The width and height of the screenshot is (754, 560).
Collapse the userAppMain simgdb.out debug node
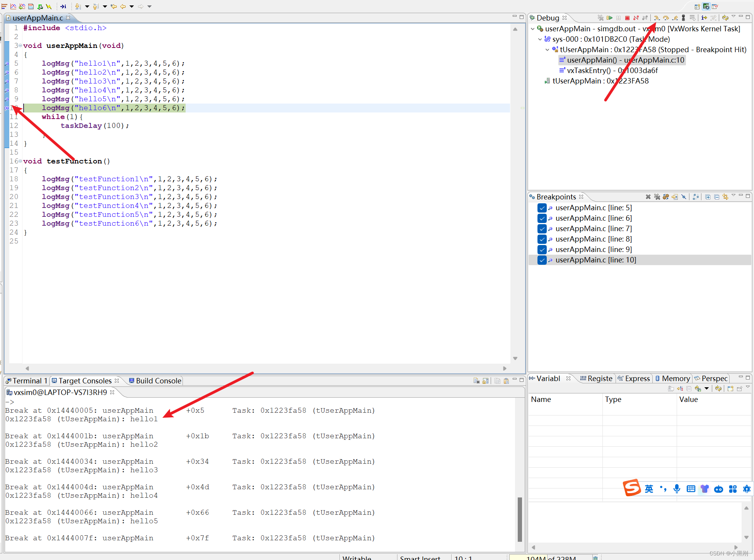coord(533,29)
